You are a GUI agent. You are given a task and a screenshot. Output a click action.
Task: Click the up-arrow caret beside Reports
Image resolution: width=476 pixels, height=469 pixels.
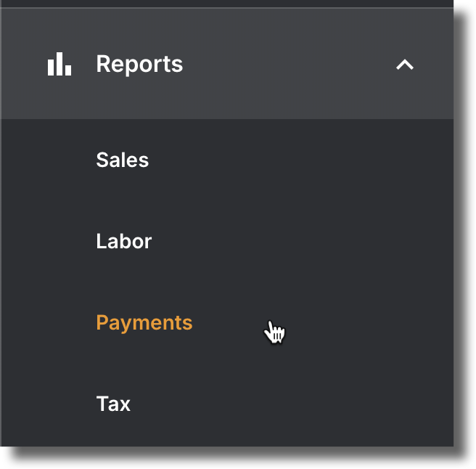405,65
